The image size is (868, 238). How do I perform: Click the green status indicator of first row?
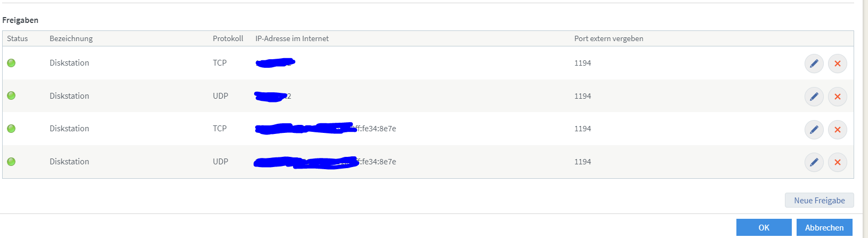[11, 63]
